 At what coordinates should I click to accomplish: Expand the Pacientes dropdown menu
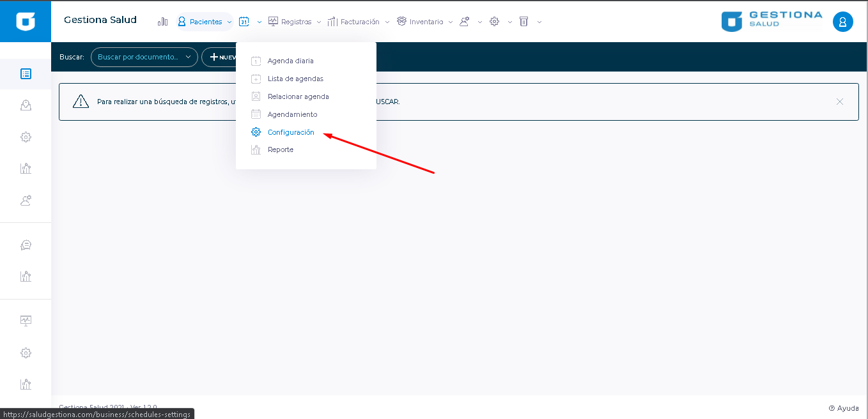[205, 22]
